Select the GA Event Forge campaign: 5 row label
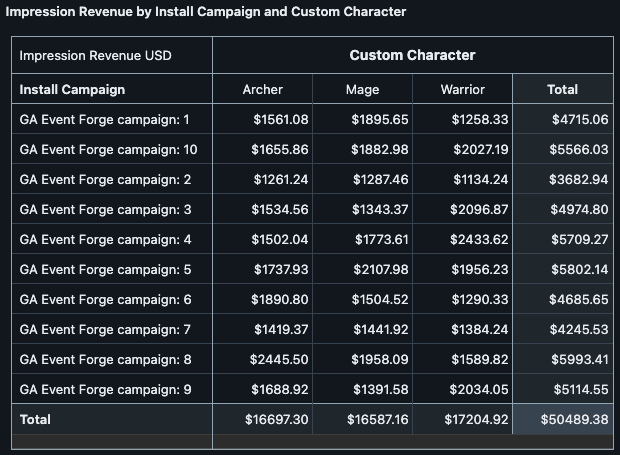620x455 pixels. click(104, 270)
